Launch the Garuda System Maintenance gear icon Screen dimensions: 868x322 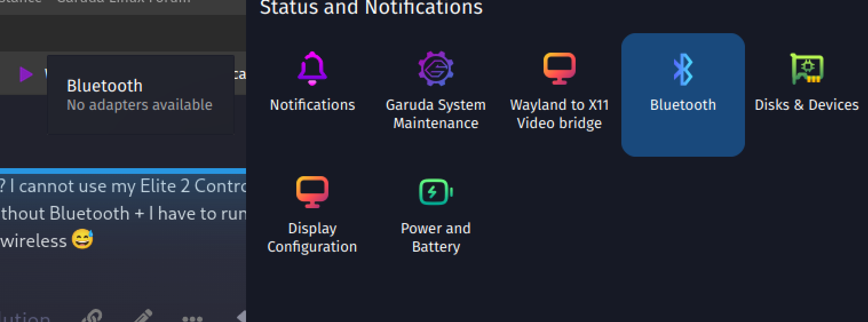point(435,68)
